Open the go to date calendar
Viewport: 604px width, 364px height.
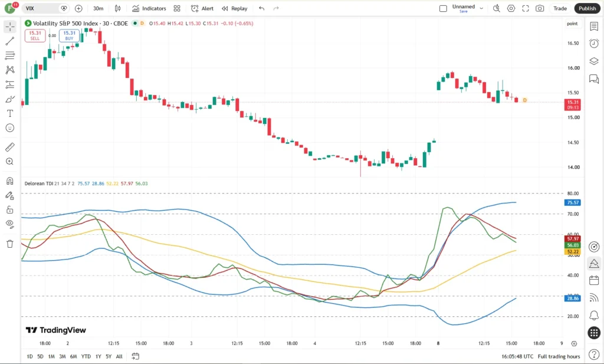click(x=135, y=356)
